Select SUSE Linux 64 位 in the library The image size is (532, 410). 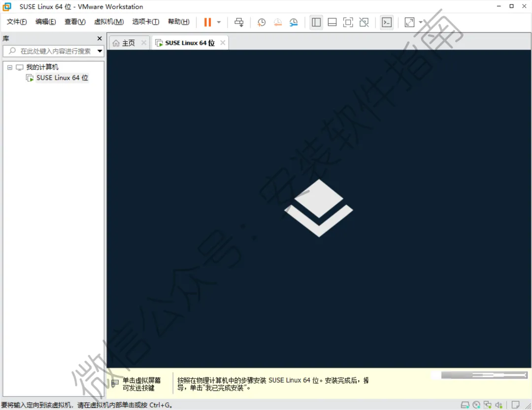tap(62, 78)
